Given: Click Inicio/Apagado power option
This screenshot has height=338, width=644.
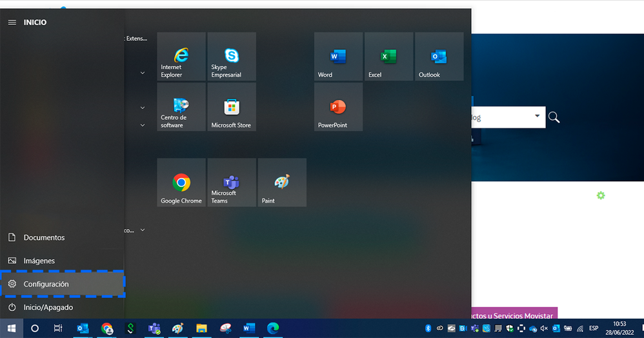Looking at the screenshot, I should tap(48, 307).
